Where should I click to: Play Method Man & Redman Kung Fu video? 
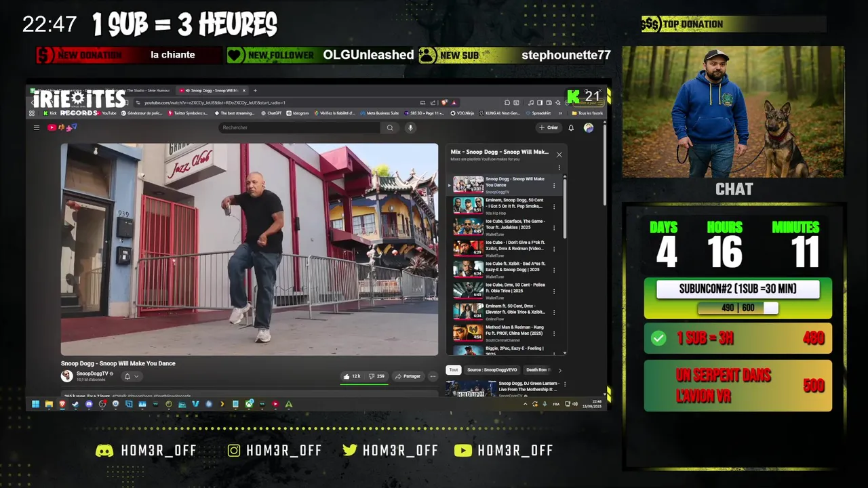(x=503, y=332)
